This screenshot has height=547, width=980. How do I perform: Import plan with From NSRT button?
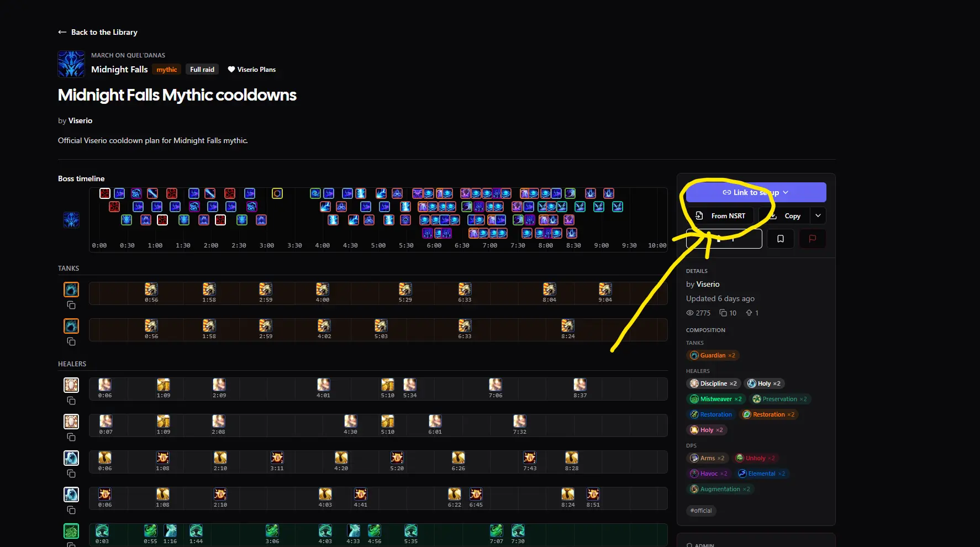[720, 215]
